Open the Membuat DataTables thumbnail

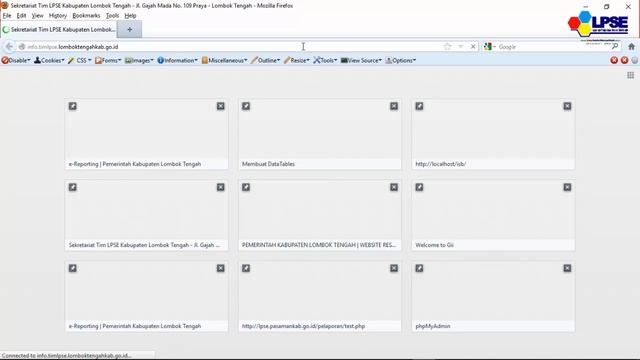pyautogui.click(x=320, y=134)
